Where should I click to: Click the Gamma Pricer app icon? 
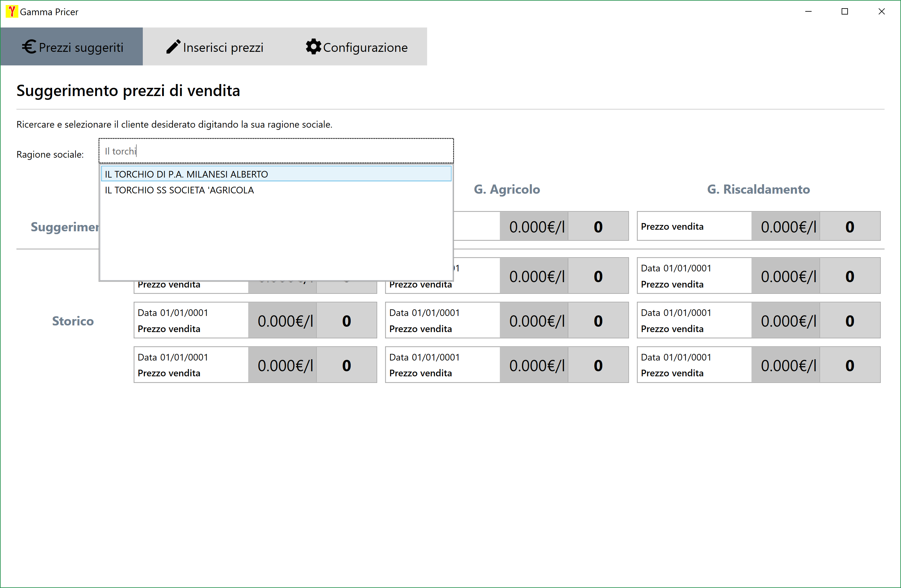[11, 12]
